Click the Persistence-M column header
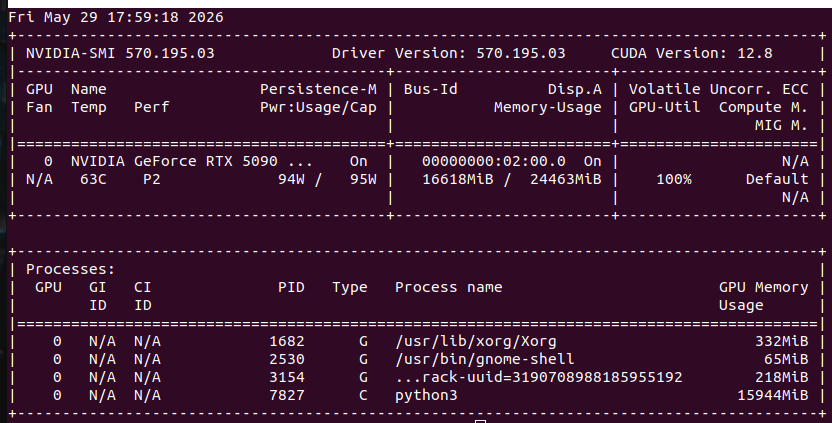Viewport: 832px width, 423px height. click(x=318, y=89)
